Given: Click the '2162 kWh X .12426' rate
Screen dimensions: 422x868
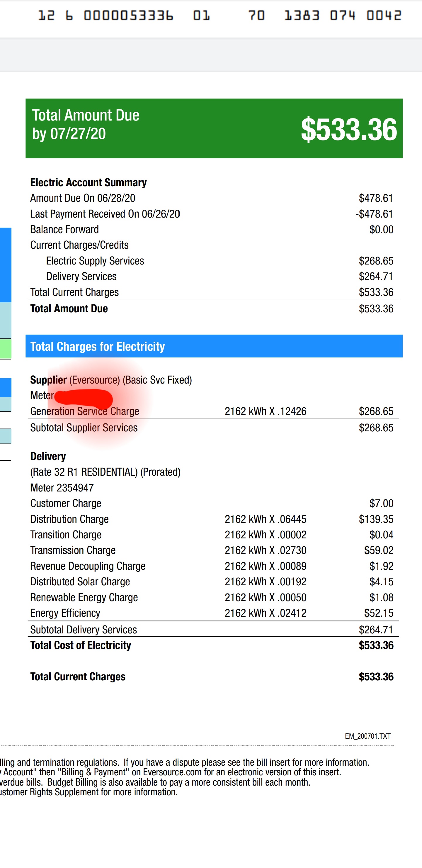Looking at the screenshot, I should click(x=266, y=411).
